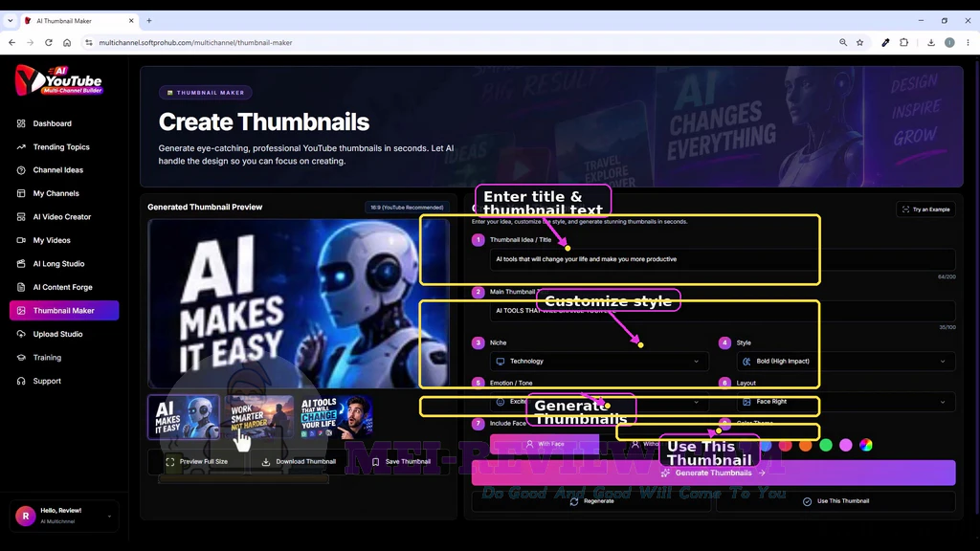Bookmark this page with the star icon

point(860,42)
